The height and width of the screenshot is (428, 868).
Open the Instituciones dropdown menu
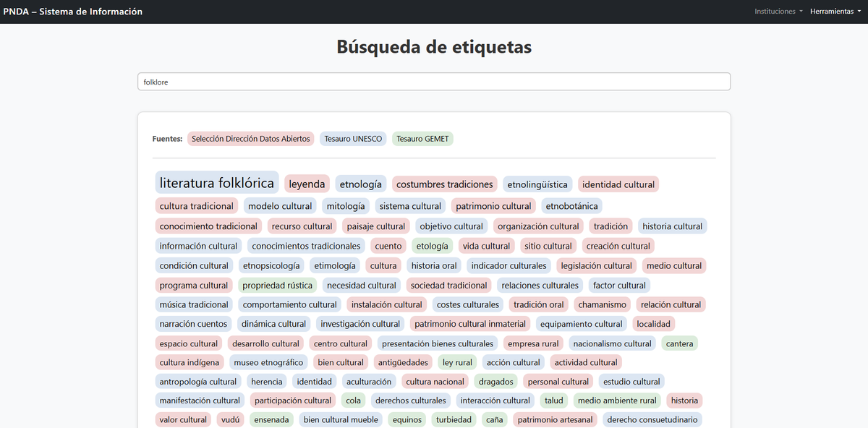pyautogui.click(x=778, y=12)
